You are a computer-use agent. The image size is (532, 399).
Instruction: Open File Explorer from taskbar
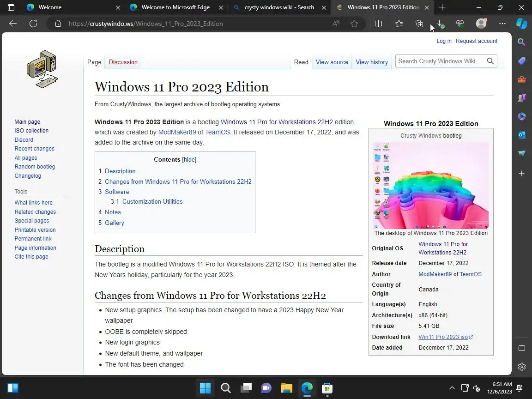tap(287, 388)
